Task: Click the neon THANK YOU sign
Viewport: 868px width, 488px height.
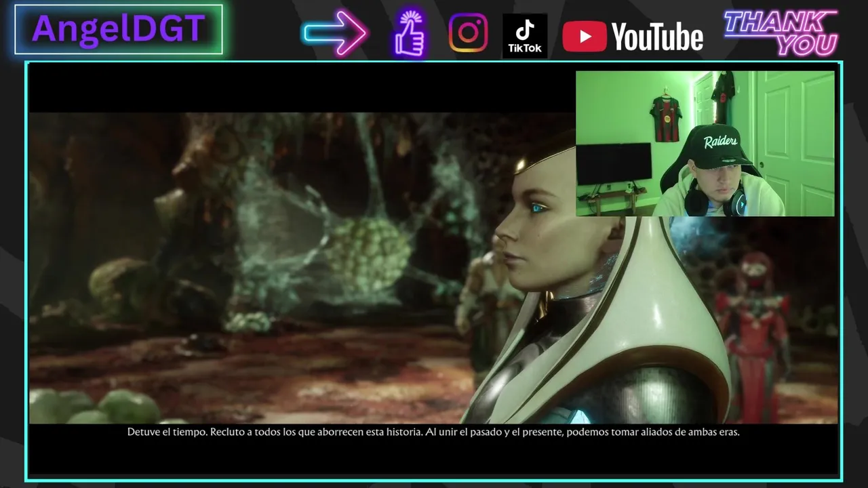Action: tap(781, 33)
